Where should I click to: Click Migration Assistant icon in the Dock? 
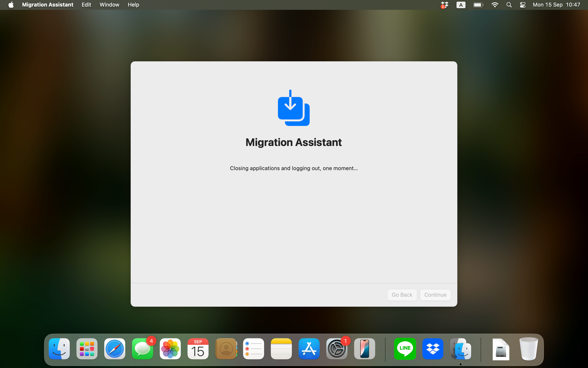460,349
